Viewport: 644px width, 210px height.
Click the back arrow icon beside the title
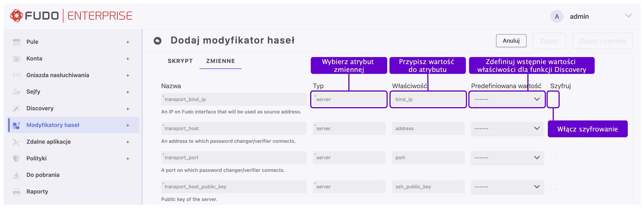158,41
